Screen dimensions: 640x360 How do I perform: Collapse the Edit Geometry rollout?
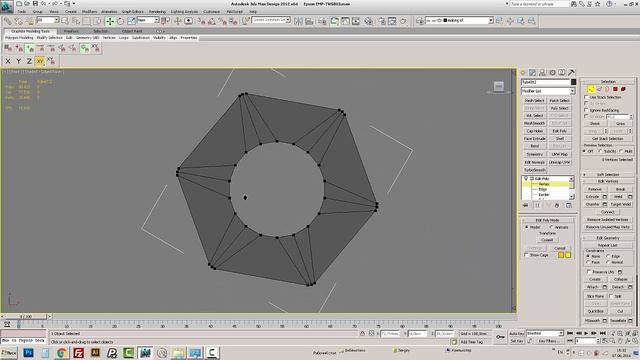[608, 238]
